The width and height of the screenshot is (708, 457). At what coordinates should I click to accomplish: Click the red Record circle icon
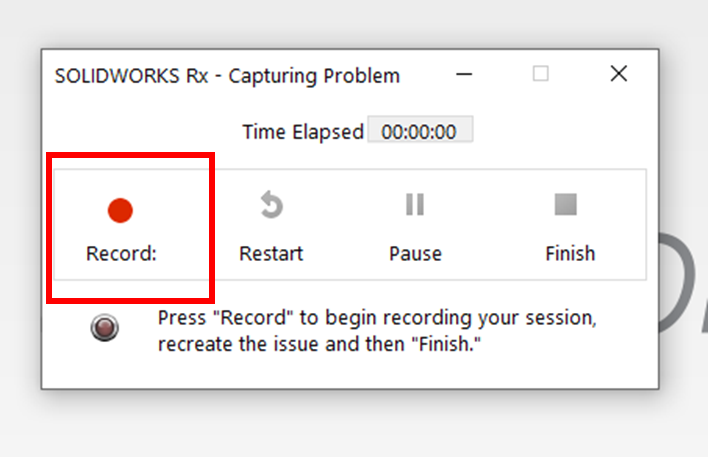(120, 210)
